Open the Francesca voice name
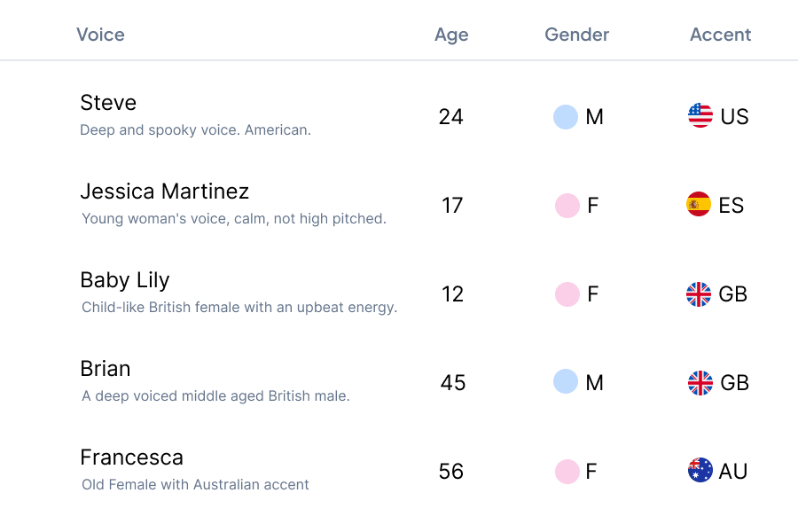798x532 pixels. 131,458
